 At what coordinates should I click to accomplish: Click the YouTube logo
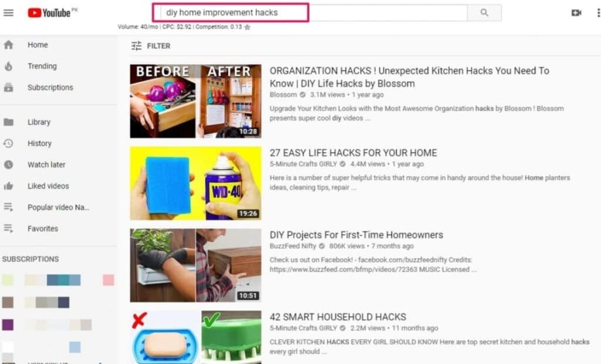(x=49, y=13)
